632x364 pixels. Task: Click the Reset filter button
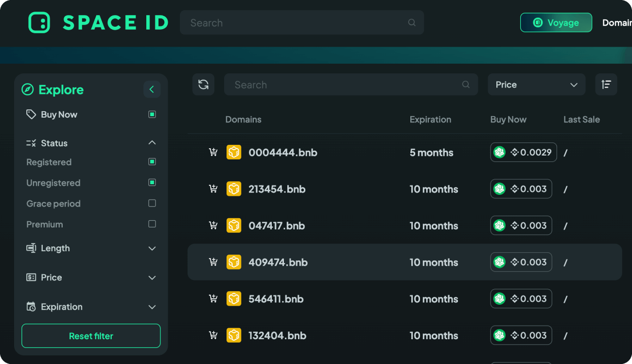point(91,336)
